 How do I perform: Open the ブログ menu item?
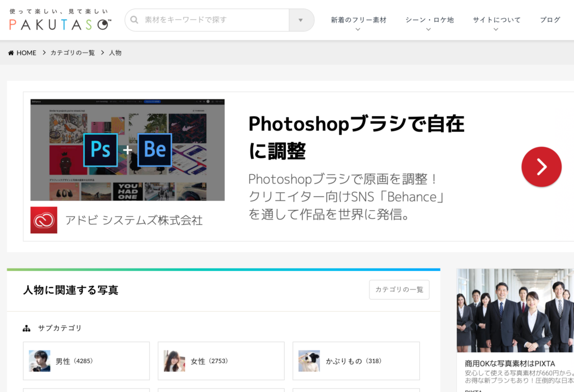click(x=550, y=20)
